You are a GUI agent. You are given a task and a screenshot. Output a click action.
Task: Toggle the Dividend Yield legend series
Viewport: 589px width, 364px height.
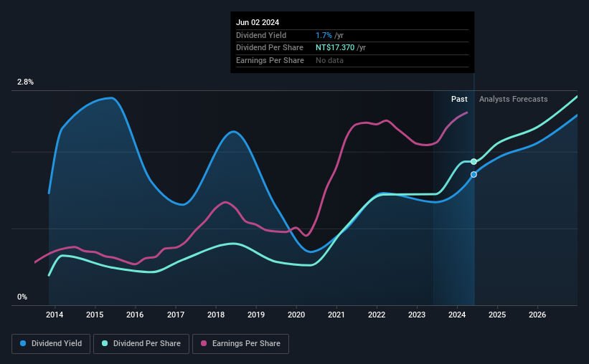click(51, 344)
